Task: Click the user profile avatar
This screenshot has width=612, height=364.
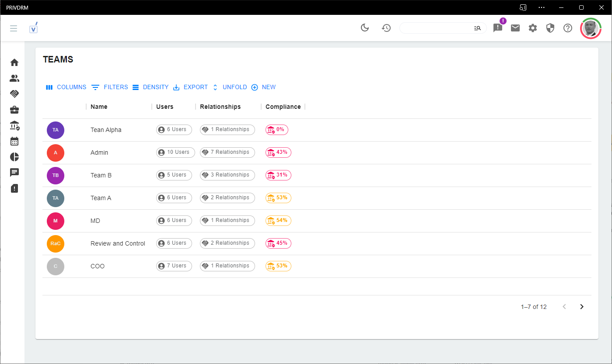Action: [x=591, y=28]
